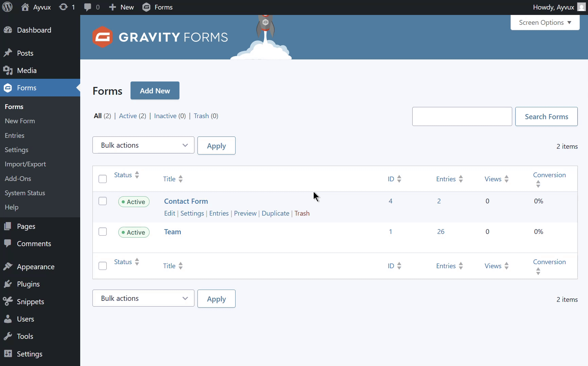Viewport: 588px width, 366px height.
Task: Open Import/Export in Forms submenu
Action: coord(25,164)
